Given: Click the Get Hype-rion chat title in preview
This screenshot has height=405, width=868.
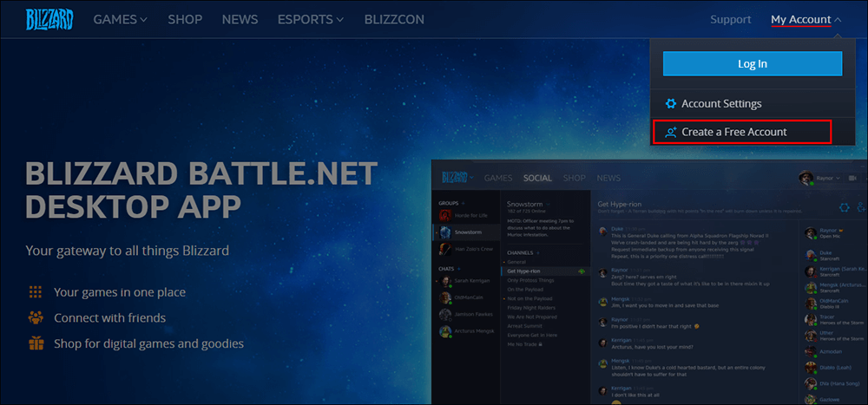Looking at the screenshot, I should pyautogui.click(x=620, y=204).
